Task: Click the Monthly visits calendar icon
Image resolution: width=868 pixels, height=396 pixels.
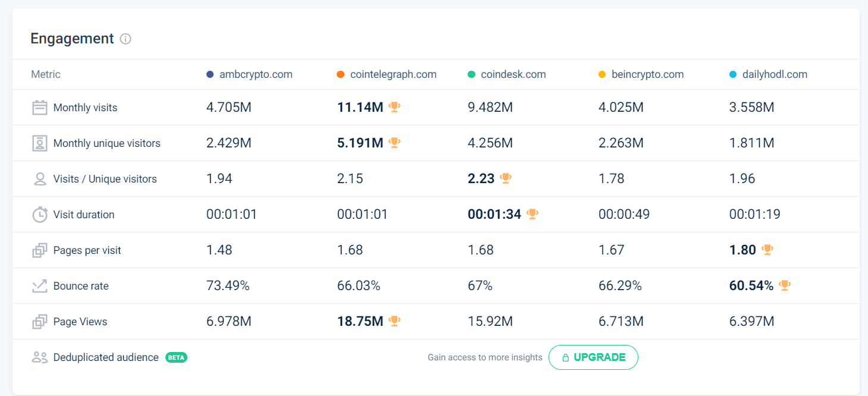Action: coord(40,108)
